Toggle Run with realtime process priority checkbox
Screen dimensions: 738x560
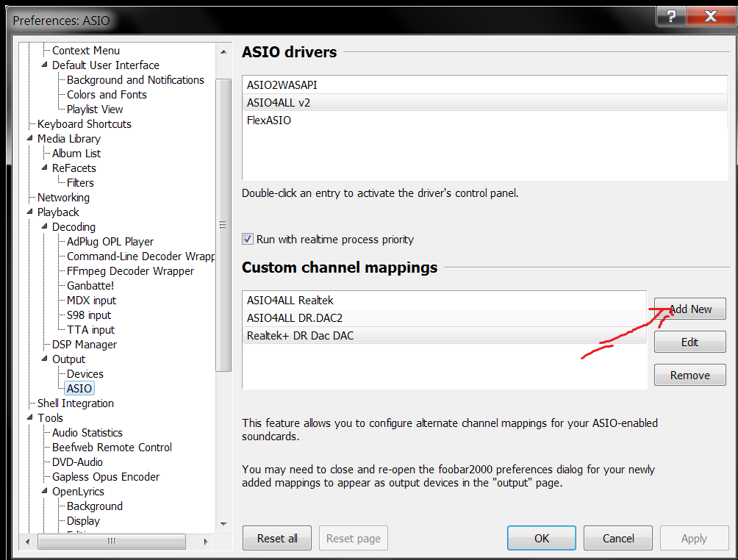click(x=248, y=240)
